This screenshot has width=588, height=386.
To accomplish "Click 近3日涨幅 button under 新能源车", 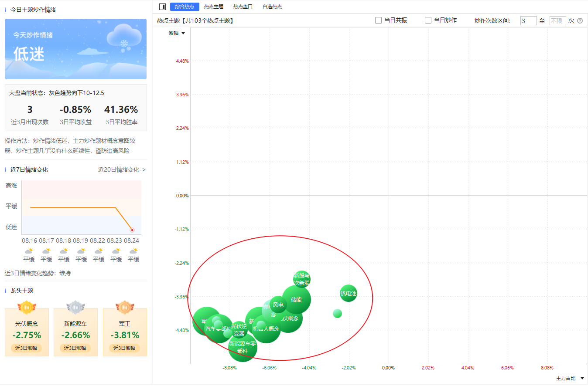I will [75, 348].
